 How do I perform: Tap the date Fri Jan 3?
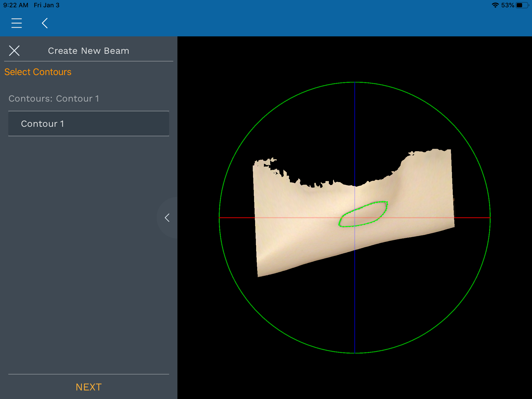click(46, 5)
